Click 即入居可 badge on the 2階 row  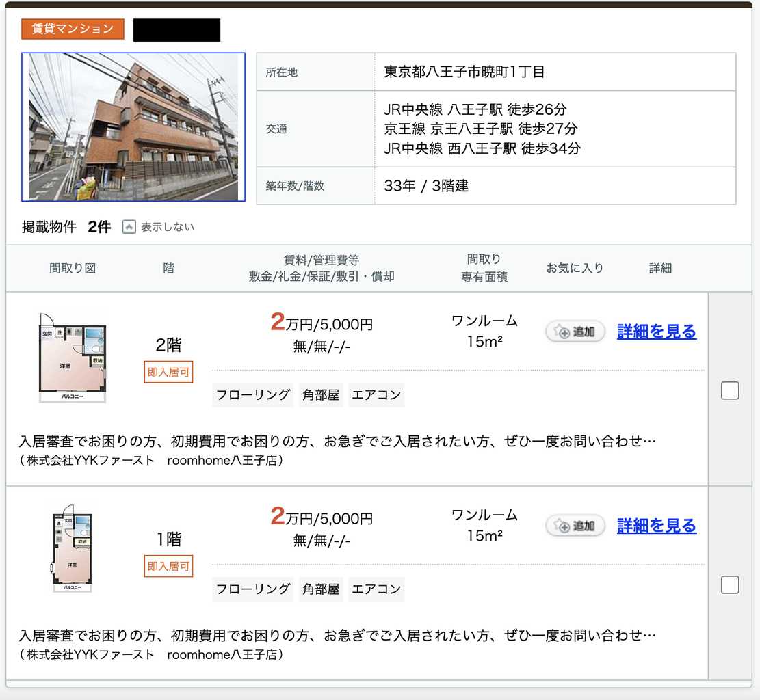[x=169, y=372]
